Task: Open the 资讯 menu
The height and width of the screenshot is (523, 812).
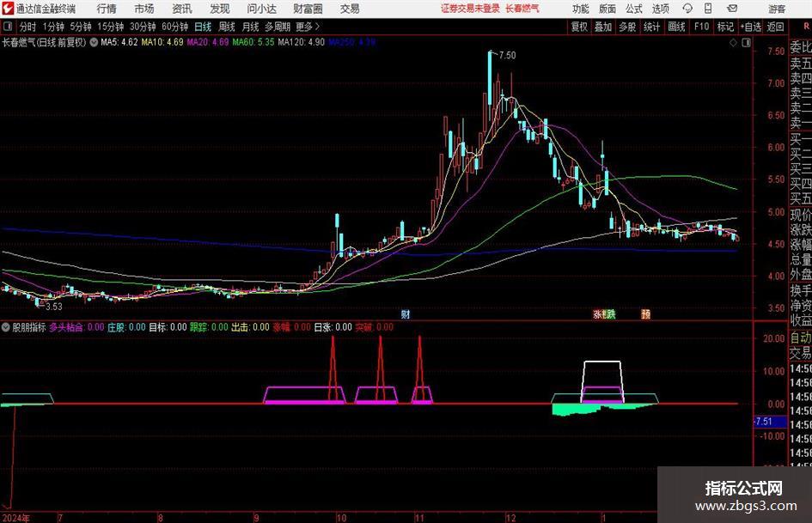Action: 182,9
